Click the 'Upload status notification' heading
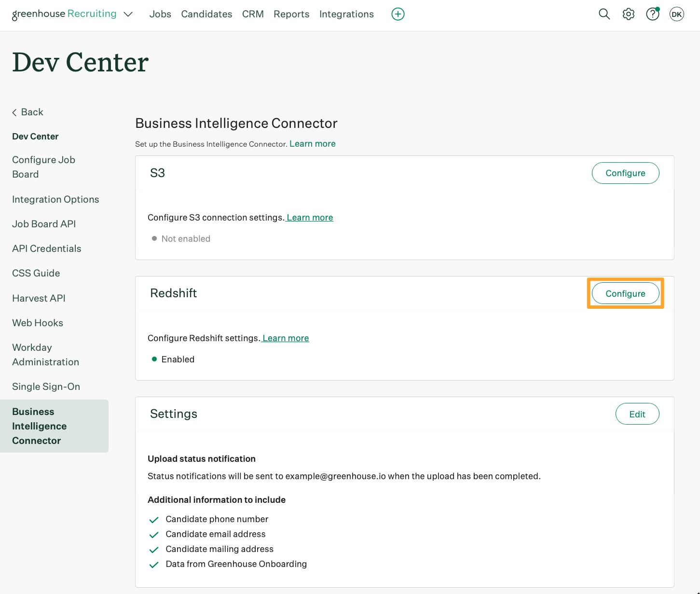This screenshot has width=700, height=594. click(x=202, y=459)
